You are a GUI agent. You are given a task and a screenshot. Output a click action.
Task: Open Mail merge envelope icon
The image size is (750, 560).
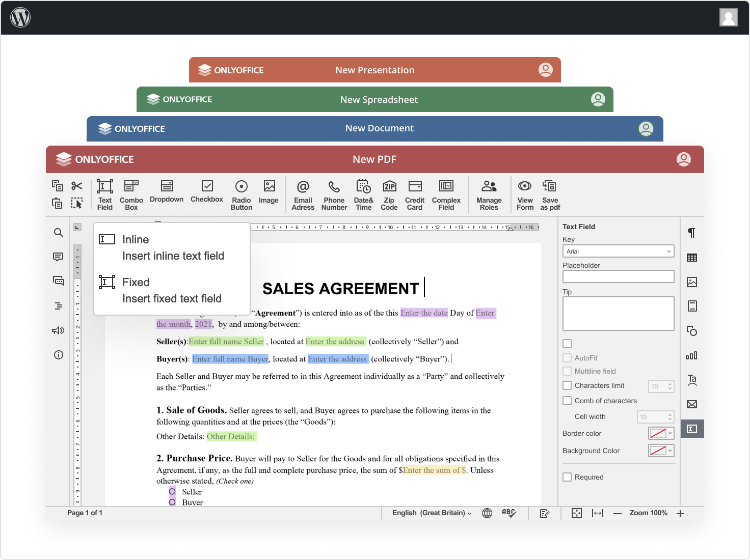(x=692, y=404)
